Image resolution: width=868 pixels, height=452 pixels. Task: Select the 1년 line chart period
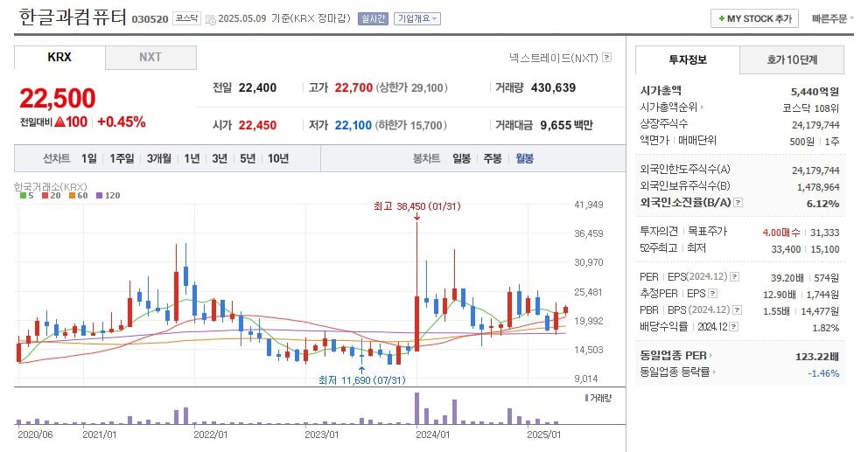(192, 159)
